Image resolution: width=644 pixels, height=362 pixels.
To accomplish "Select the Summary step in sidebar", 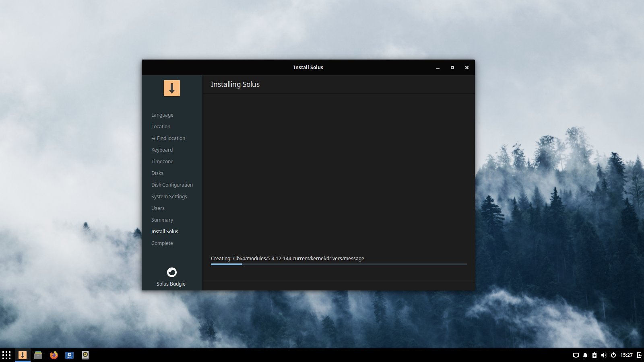I will 162,220.
